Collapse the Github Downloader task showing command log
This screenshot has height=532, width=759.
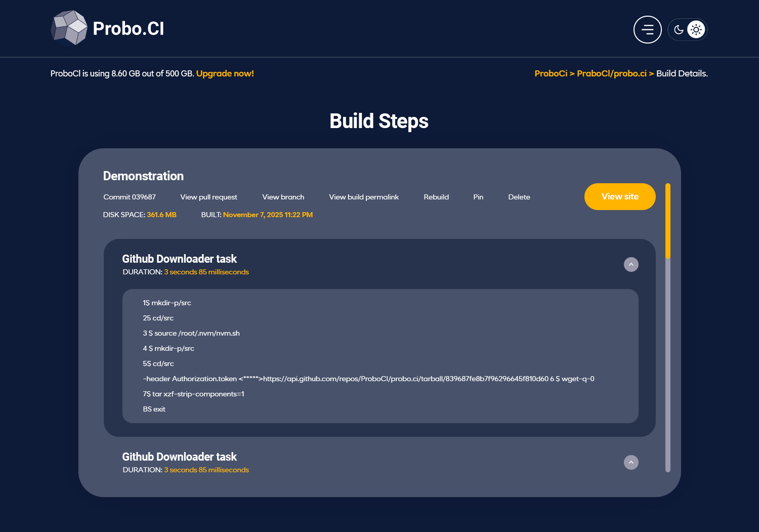tap(631, 264)
